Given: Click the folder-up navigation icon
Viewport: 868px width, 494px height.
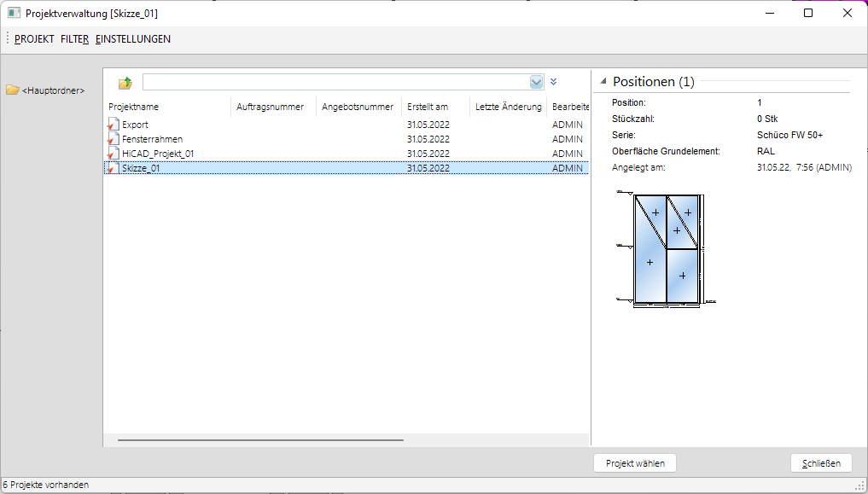Looking at the screenshot, I should [x=125, y=83].
